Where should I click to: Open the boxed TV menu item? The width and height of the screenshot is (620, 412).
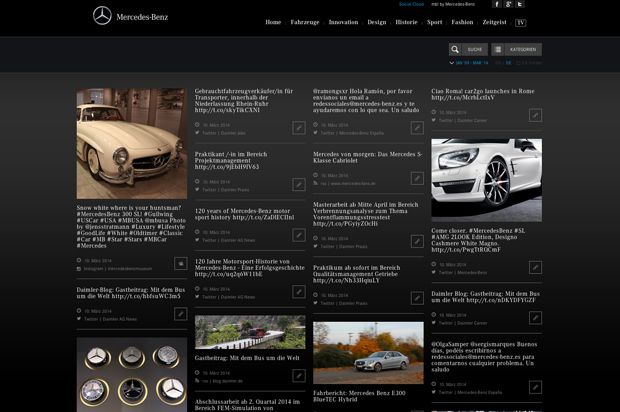(x=521, y=23)
